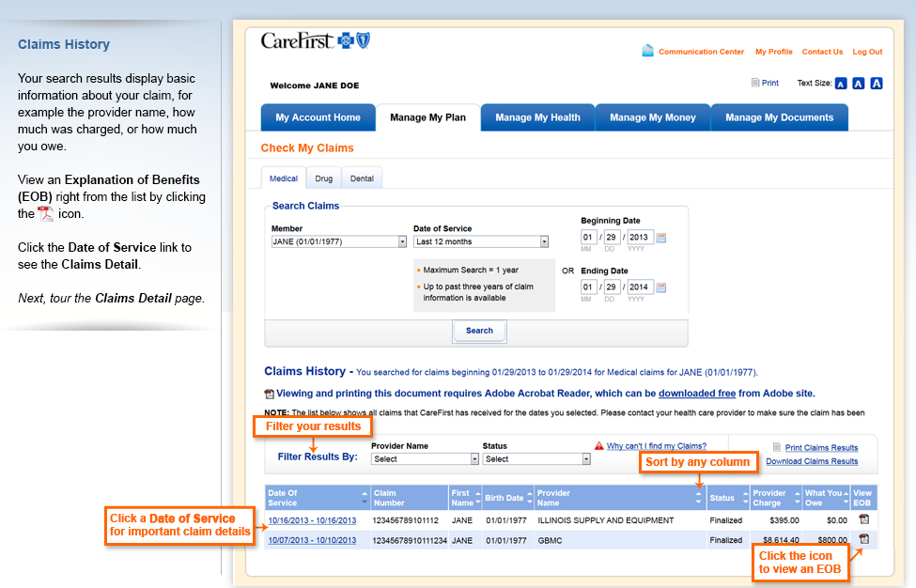Open the Communication Center link
The width and height of the screenshot is (916, 588).
click(x=701, y=52)
